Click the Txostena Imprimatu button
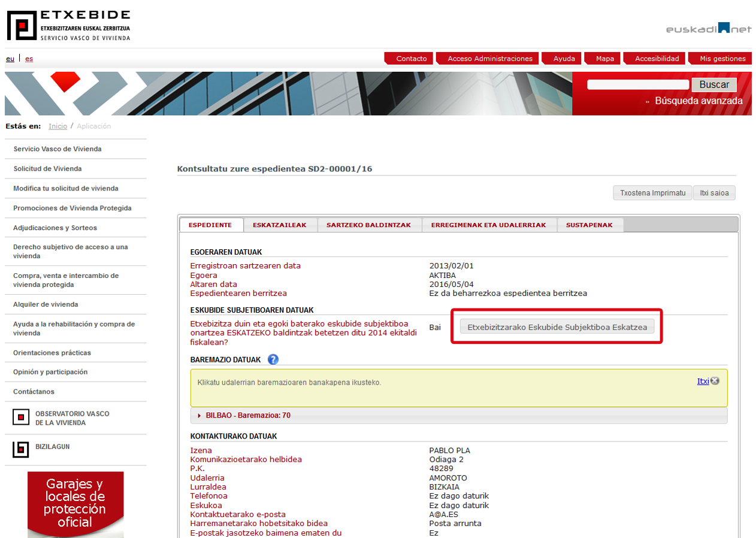Viewport: 756px width, 538px height. pyautogui.click(x=652, y=193)
